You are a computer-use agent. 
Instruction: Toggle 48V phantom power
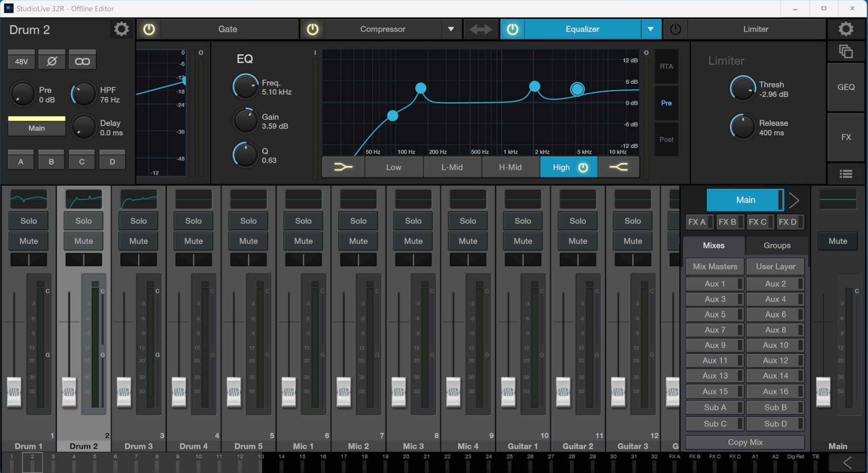point(21,61)
